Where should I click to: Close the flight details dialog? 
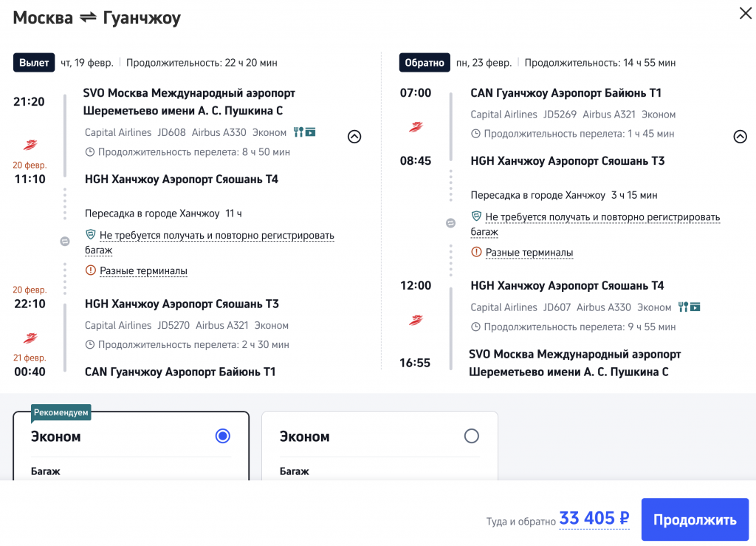pos(745,13)
